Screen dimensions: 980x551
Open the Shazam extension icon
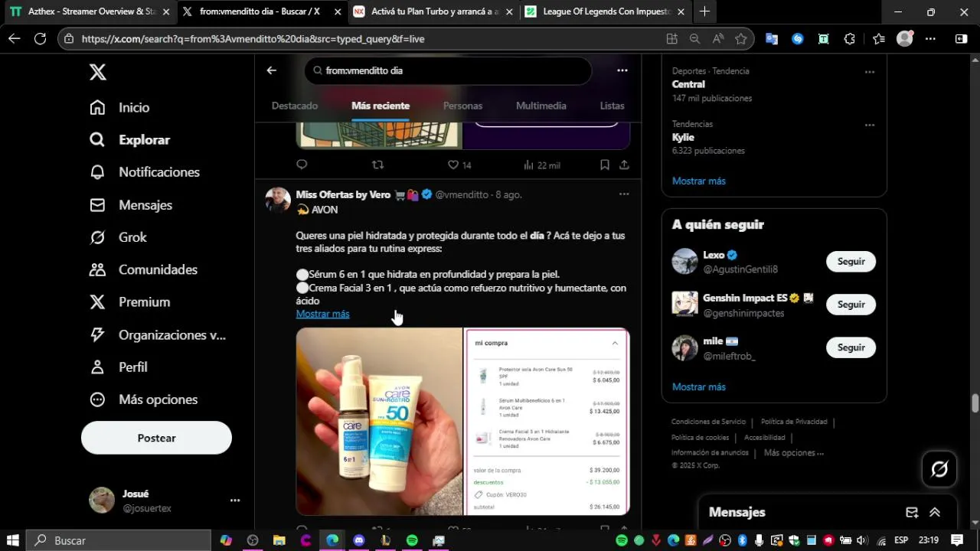click(798, 39)
